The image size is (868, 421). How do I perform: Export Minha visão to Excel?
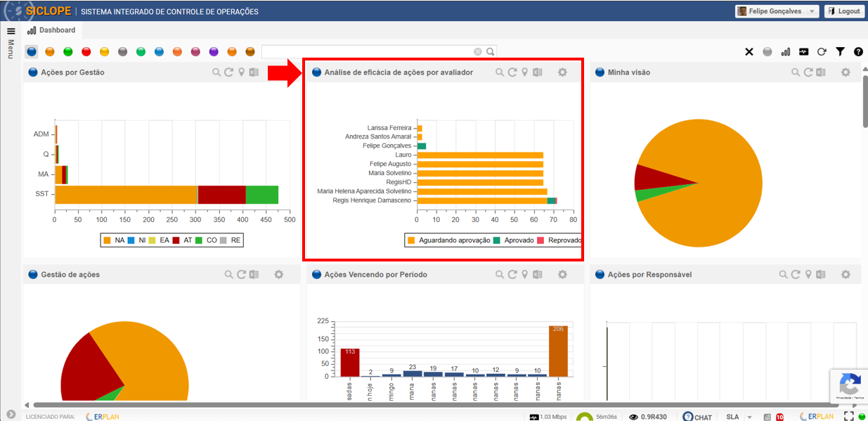(821, 72)
